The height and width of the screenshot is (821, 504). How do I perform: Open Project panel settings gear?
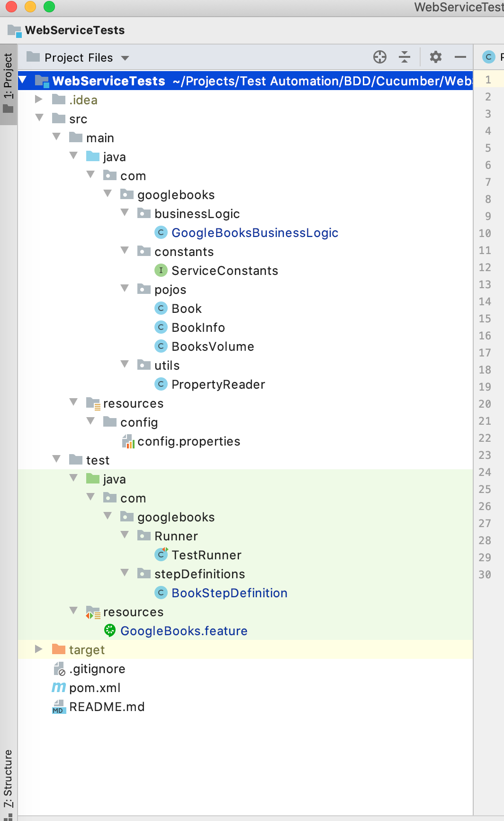click(436, 57)
